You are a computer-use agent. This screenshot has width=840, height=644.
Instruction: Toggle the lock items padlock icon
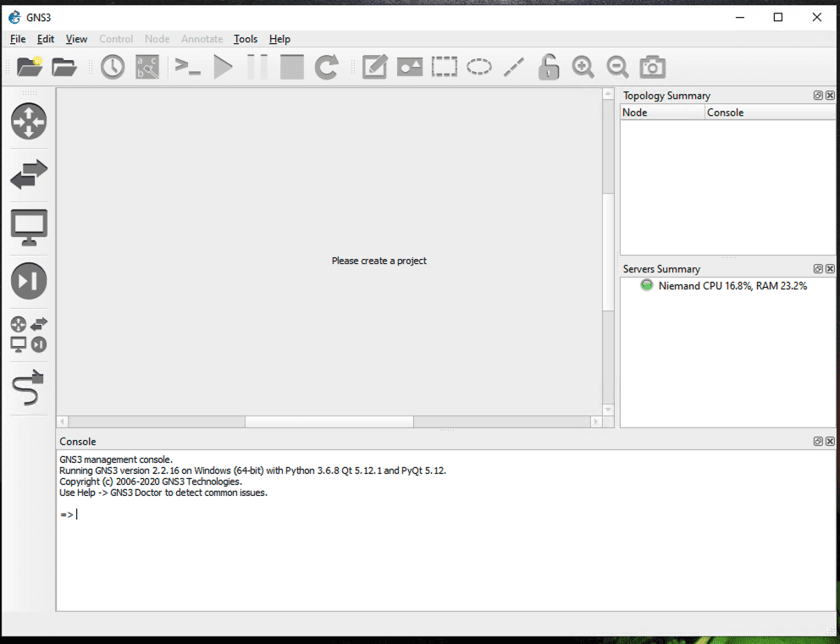coord(549,67)
